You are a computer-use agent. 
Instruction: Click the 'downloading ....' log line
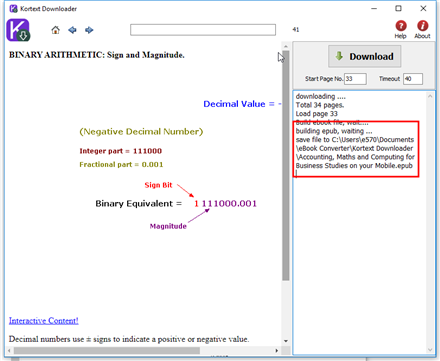[x=321, y=96]
